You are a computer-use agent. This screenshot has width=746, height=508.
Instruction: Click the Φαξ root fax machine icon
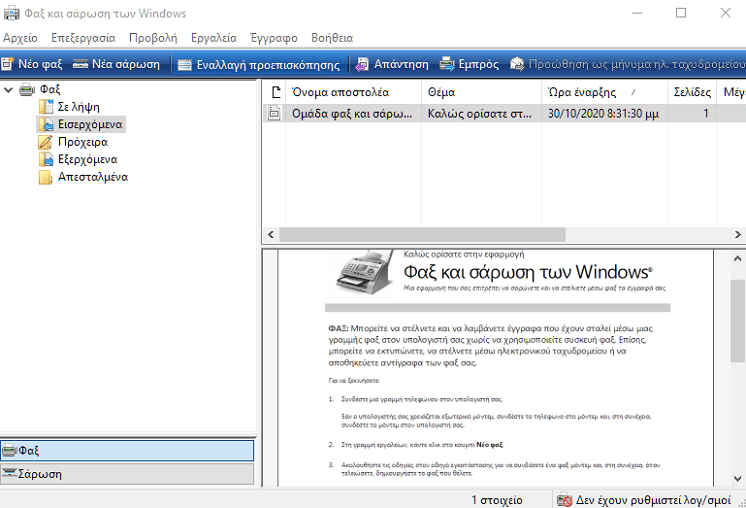(x=27, y=89)
